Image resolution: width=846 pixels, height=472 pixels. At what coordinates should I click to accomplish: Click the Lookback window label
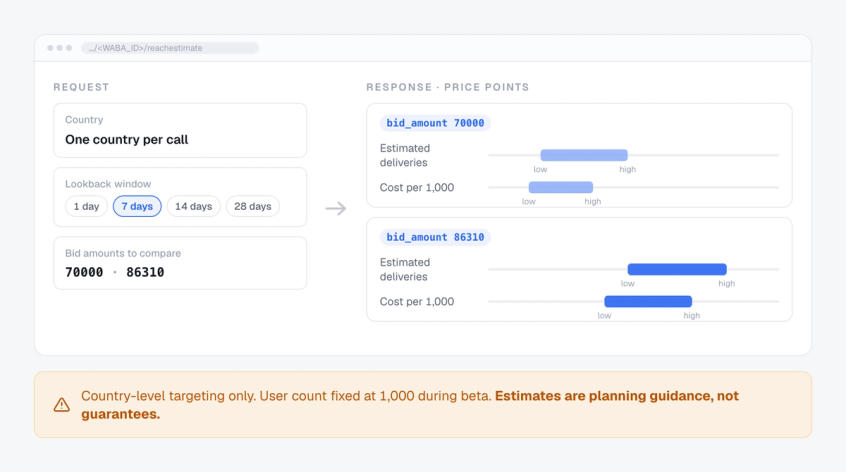click(108, 184)
